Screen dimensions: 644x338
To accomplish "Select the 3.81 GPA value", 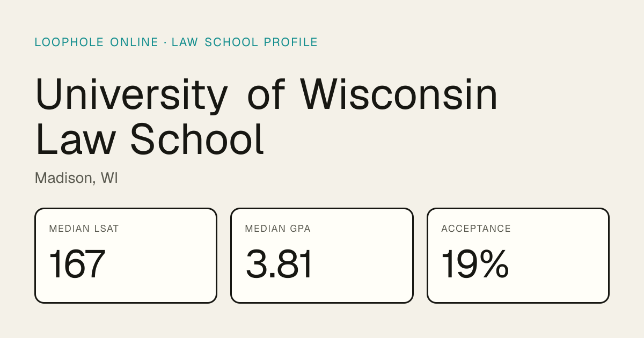I will tap(279, 264).
